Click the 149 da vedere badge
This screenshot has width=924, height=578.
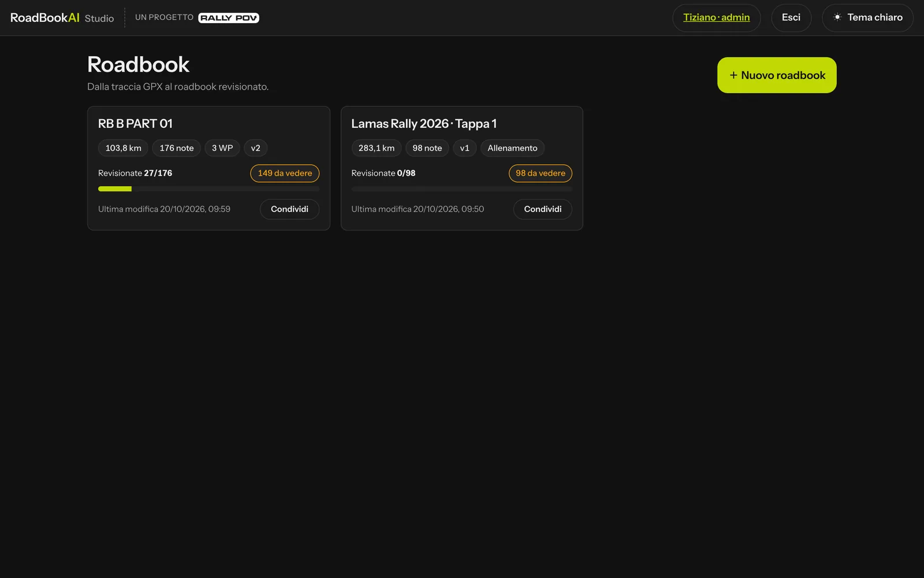(285, 173)
